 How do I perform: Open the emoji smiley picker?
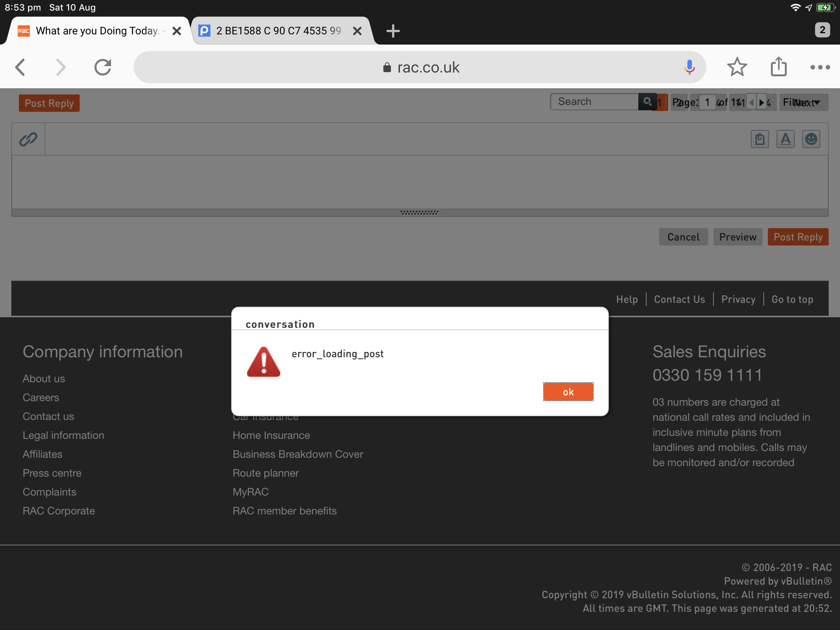[x=811, y=139]
